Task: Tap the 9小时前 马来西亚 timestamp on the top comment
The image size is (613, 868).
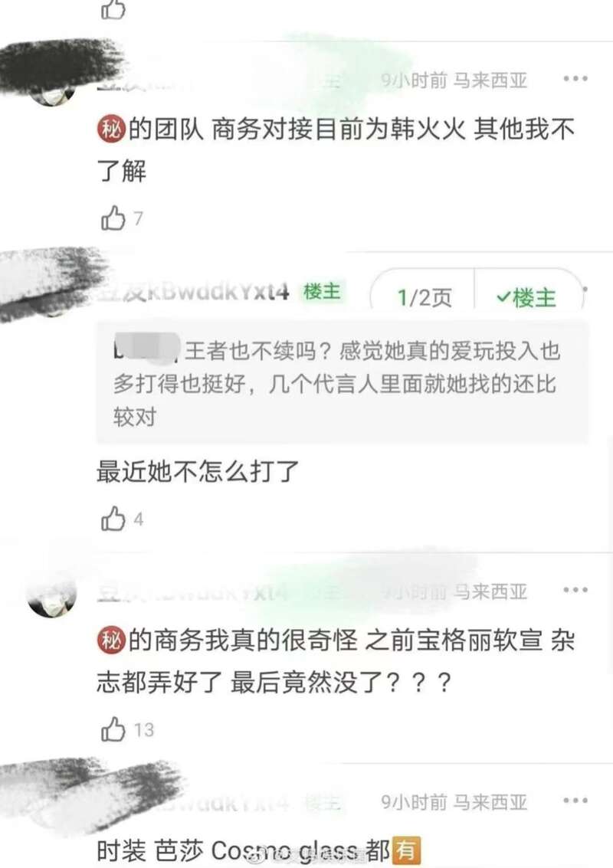Action: (454, 80)
